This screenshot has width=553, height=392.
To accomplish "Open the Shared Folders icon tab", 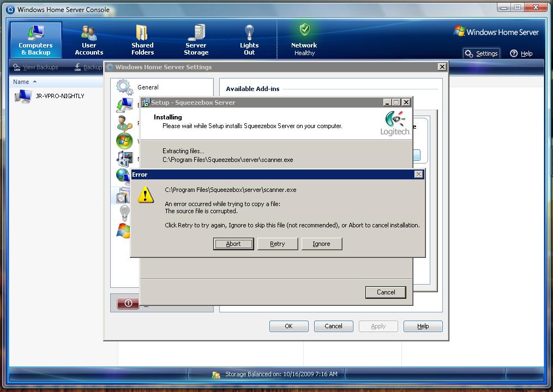I will [x=142, y=40].
